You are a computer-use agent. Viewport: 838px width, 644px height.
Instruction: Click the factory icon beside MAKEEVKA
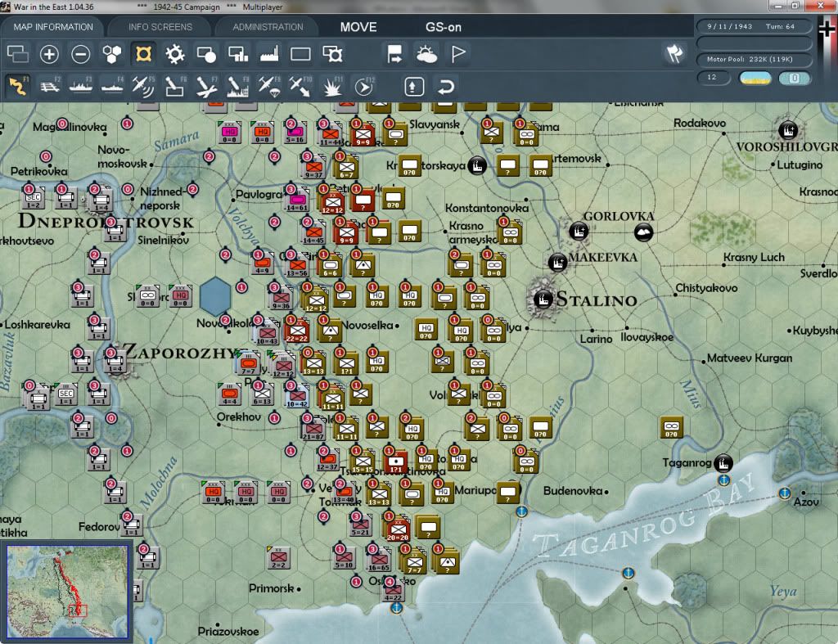coord(558,263)
